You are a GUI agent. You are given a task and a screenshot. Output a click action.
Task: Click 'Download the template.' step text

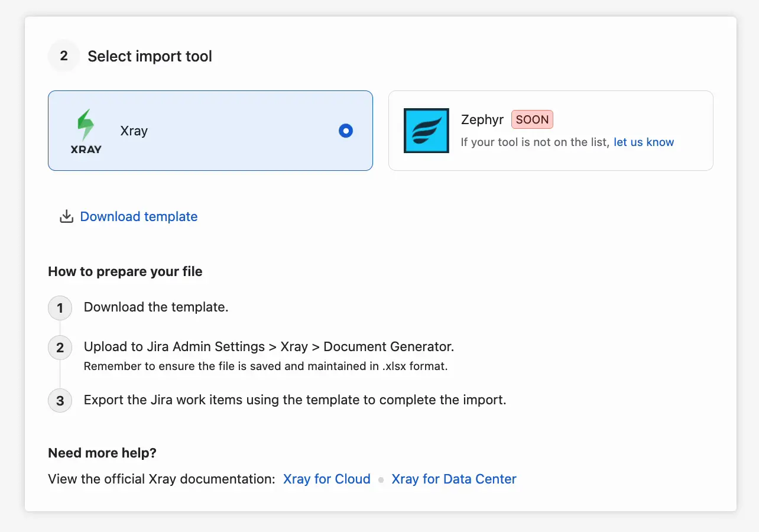tap(156, 307)
